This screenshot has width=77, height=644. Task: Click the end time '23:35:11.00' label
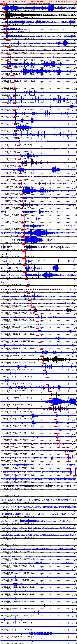[x=73, y=3]
